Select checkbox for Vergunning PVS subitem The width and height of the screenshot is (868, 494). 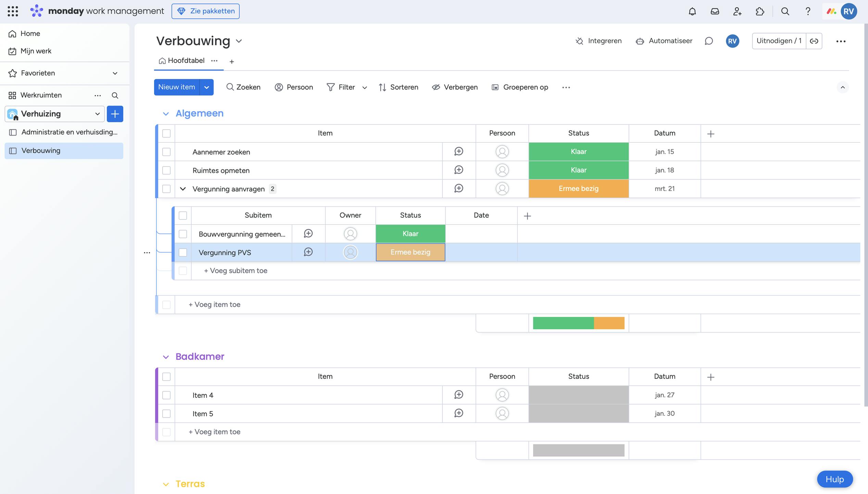(x=183, y=252)
